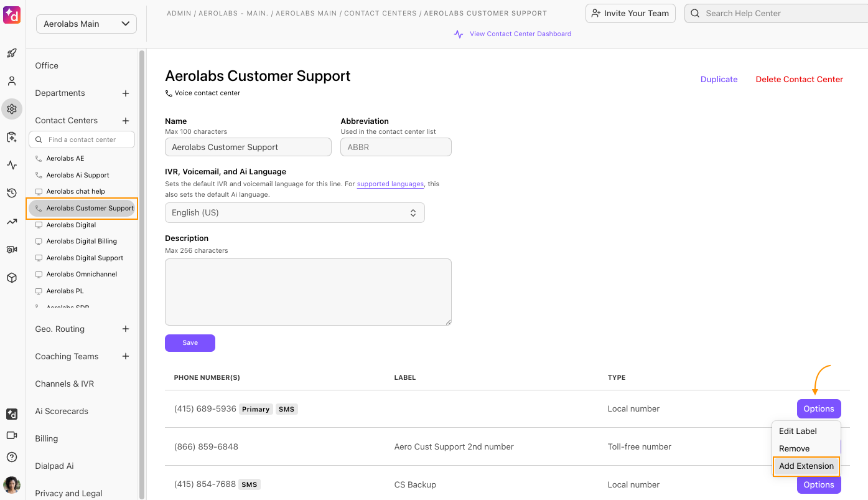
Task: Open View Contact Center Dashboard link
Action: tap(520, 34)
